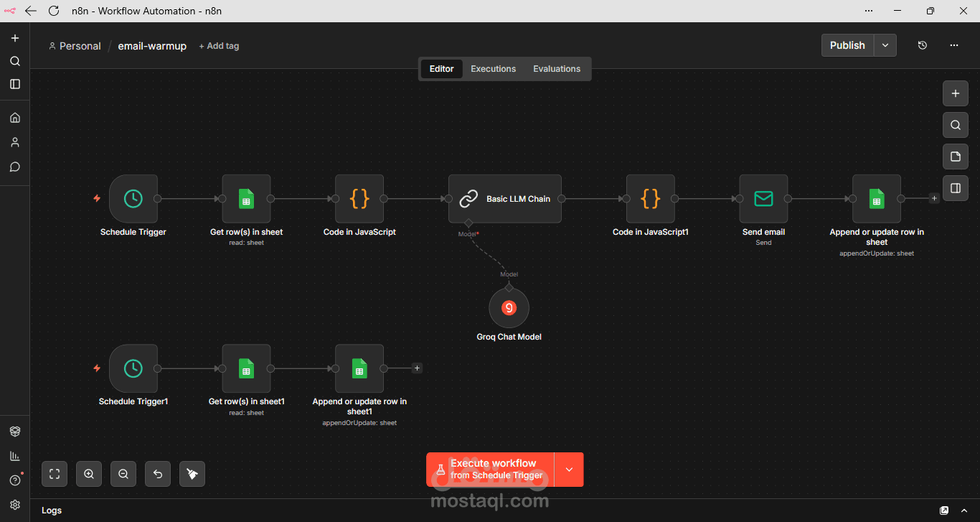The width and height of the screenshot is (980, 522).
Task: Fit workflow to view
Action: pos(55,474)
